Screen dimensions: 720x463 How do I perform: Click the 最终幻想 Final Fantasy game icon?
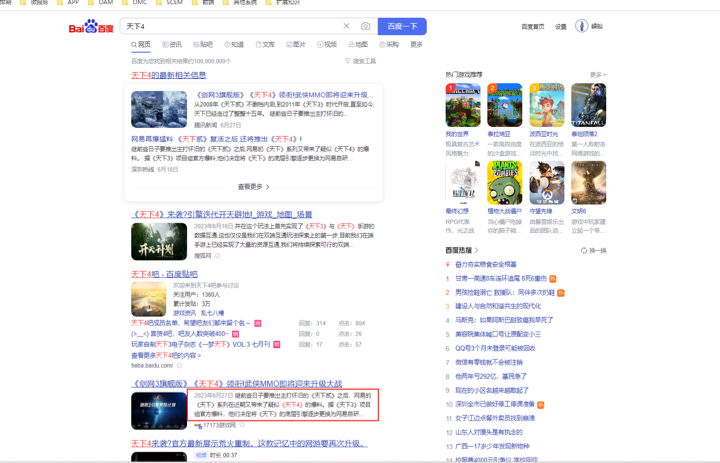463,182
